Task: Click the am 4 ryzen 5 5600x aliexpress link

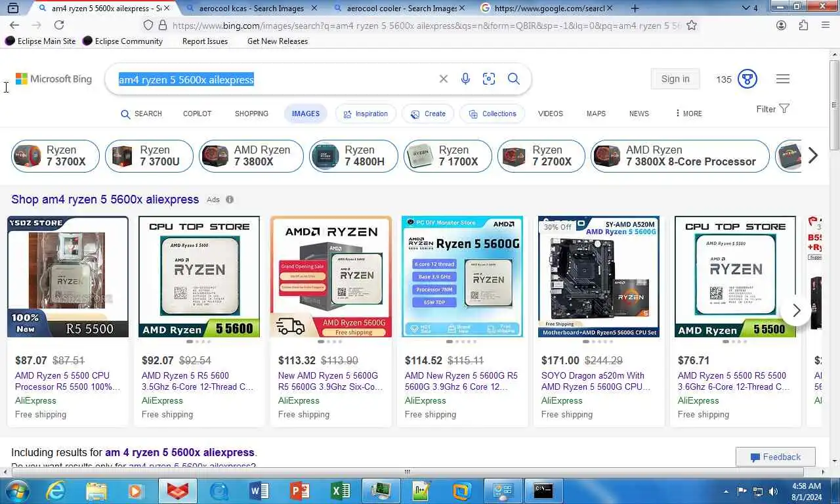Action: [x=180, y=452]
